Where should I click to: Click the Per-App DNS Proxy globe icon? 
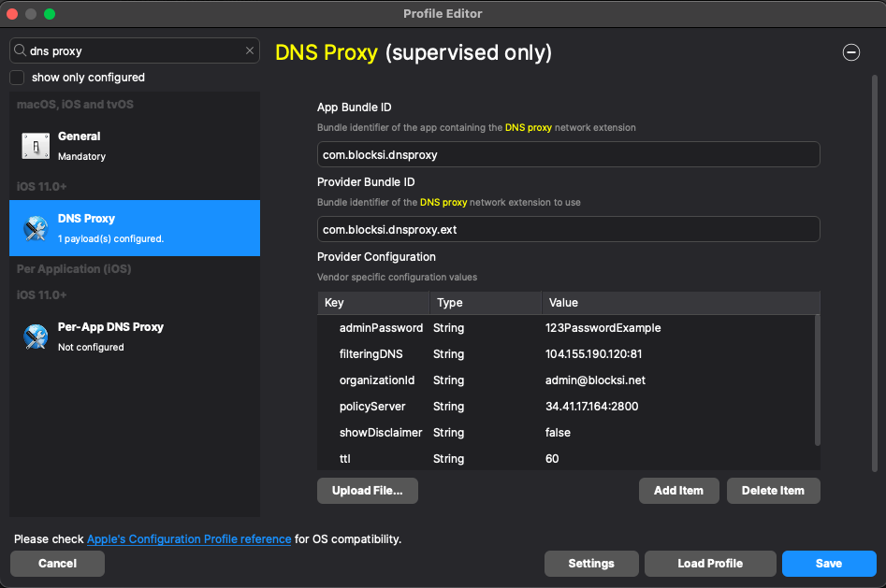[36, 337]
